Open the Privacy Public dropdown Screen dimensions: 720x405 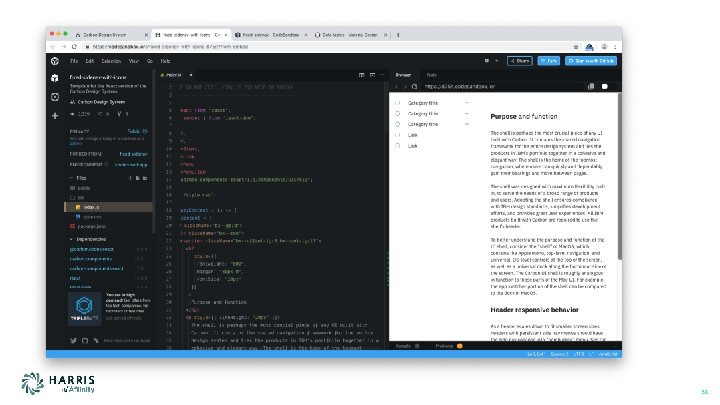click(137, 131)
